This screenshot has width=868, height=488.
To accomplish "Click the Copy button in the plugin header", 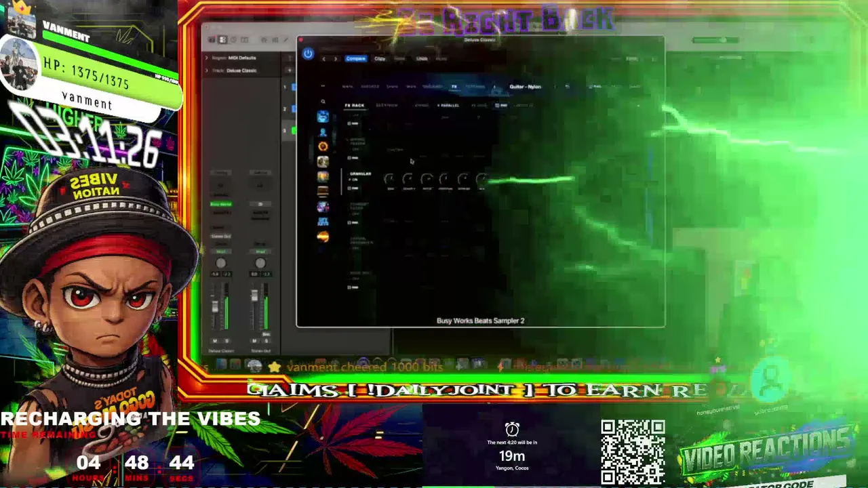I will click(380, 59).
